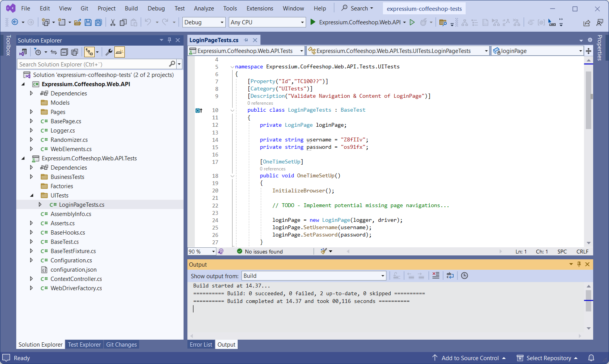Viewport: 609px width, 364px height.
Task: Collapse the namespace code block
Action: tap(232, 67)
